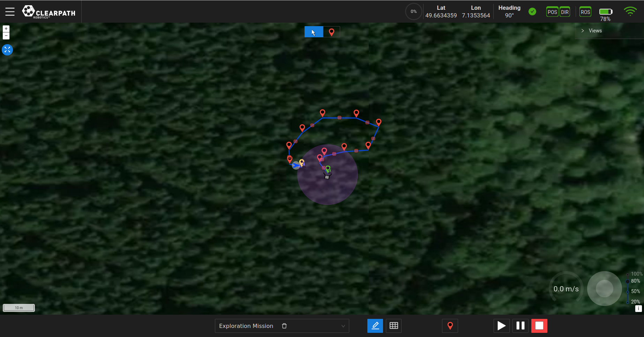Click the ROS status indicator

pos(585,12)
